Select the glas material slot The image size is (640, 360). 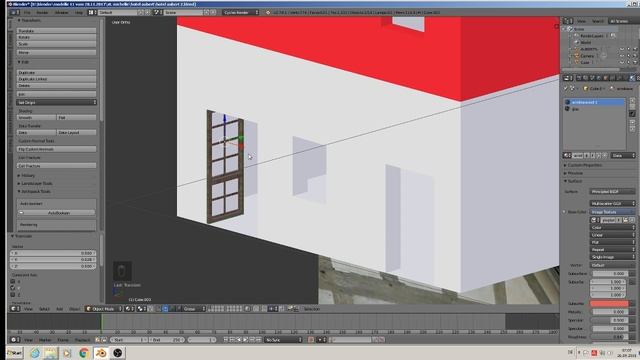595,109
